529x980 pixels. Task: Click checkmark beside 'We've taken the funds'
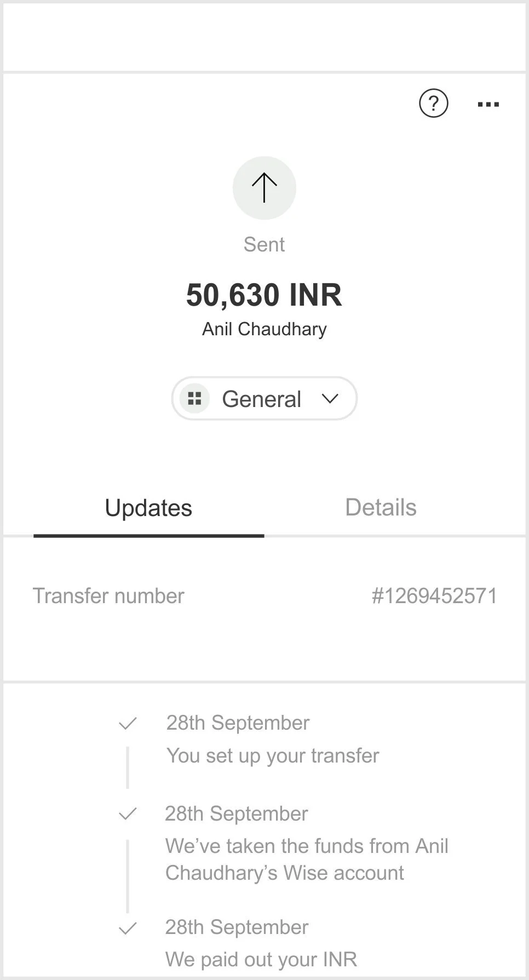[x=128, y=814]
